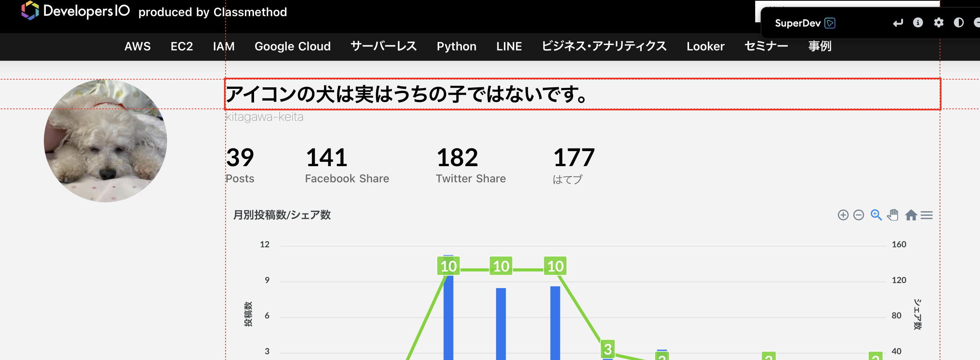The width and height of the screenshot is (980, 360).
Task: Click the 177 はてブ stat
Action: (574, 165)
